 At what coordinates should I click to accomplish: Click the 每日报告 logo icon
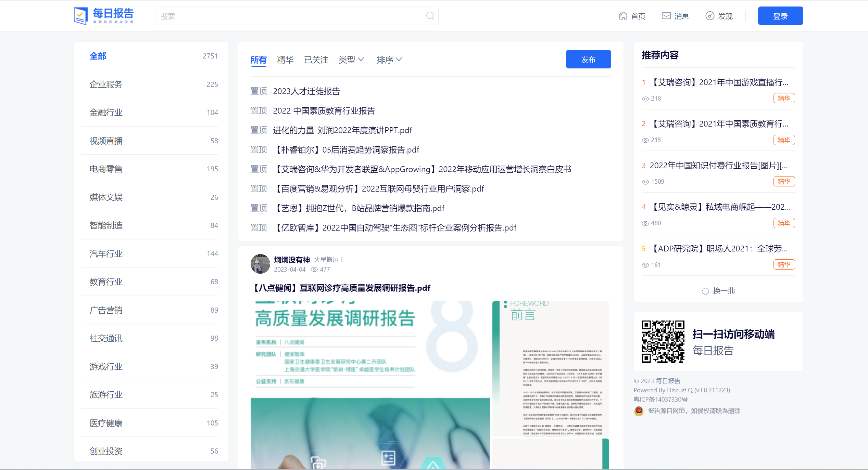coord(81,16)
